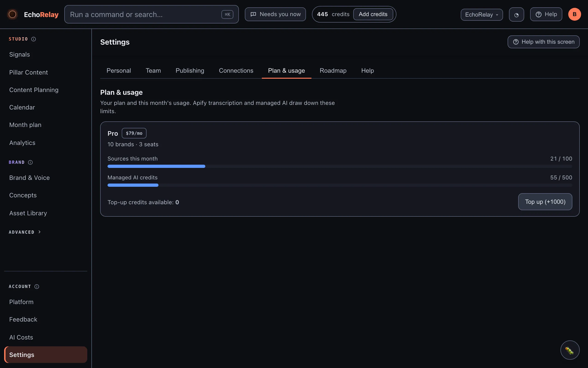Click the Needs you now button
This screenshot has width=588, height=368.
275,14
